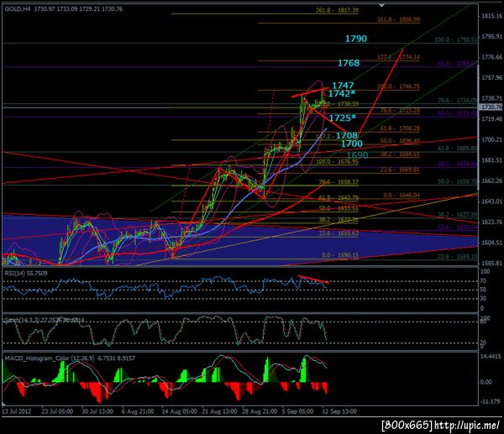Image resolution: width=504 pixels, height=434 pixels.
Task: Click the Stoch(14,3,3) indicator label
Action: click(44, 321)
